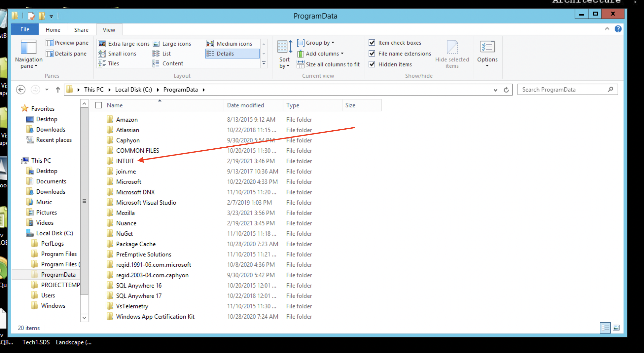Open the address bar history dropdown
This screenshot has height=353, width=644.
coord(495,90)
